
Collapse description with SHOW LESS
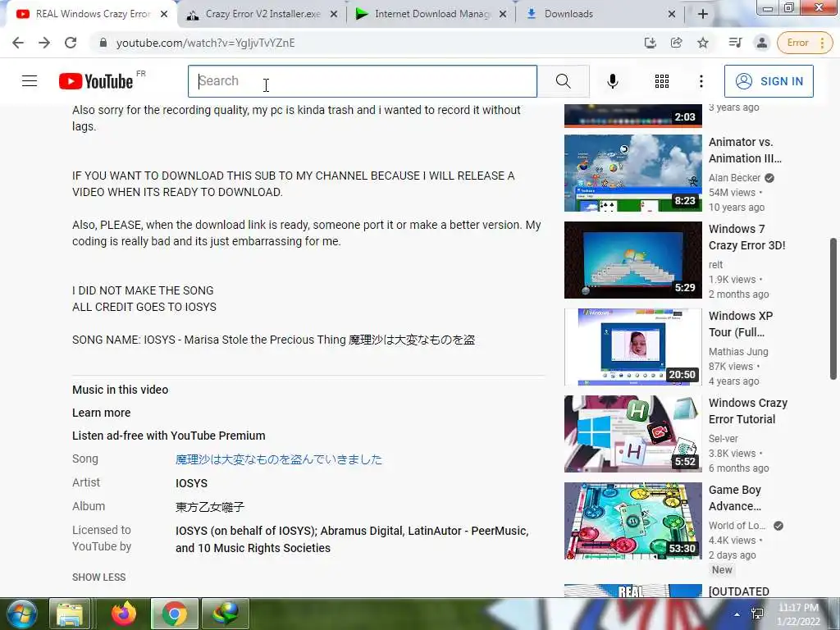(x=99, y=577)
